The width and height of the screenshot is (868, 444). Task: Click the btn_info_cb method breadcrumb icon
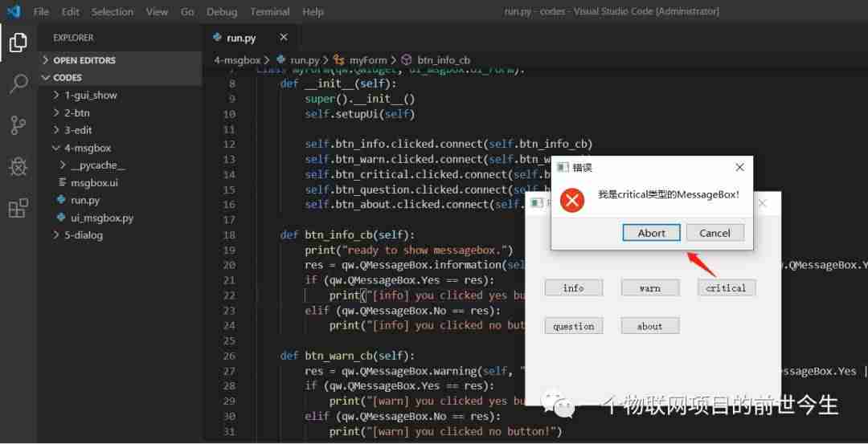(x=407, y=59)
